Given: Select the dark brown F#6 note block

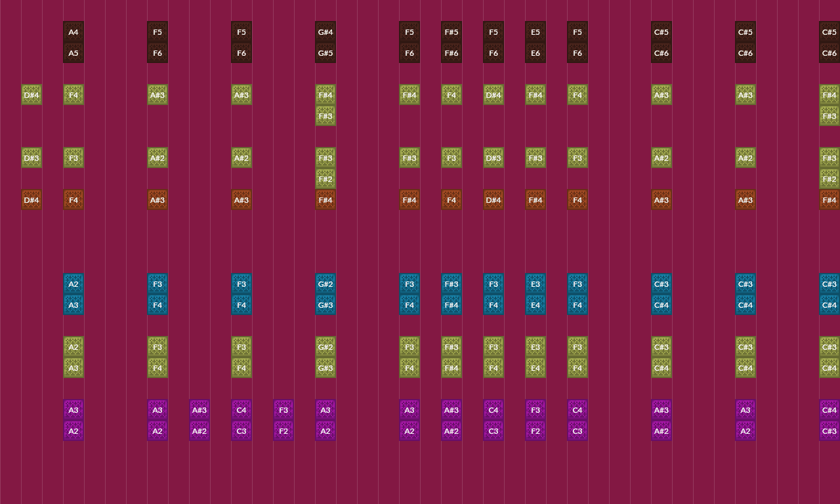Looking at the screenshot, I should tap(451, 53).
